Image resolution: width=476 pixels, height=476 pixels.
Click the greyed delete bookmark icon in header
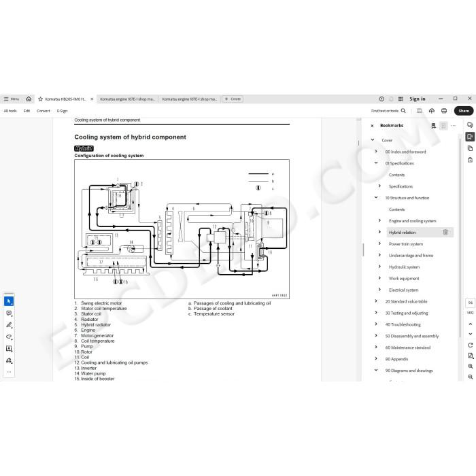443,126
